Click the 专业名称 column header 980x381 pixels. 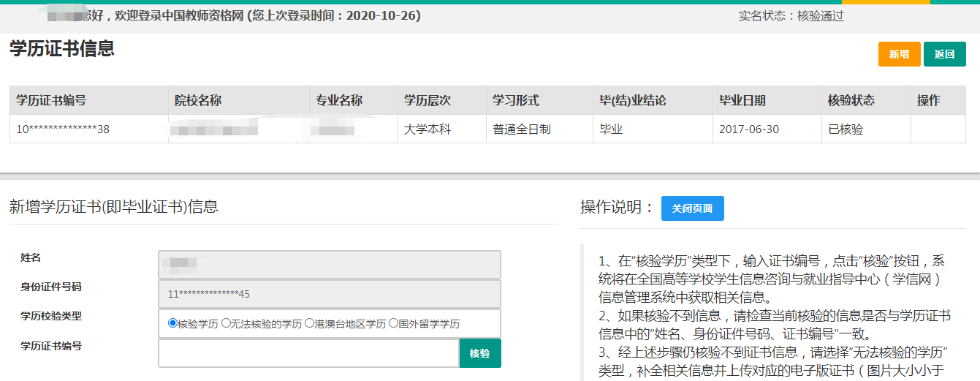tap(339, 100)
